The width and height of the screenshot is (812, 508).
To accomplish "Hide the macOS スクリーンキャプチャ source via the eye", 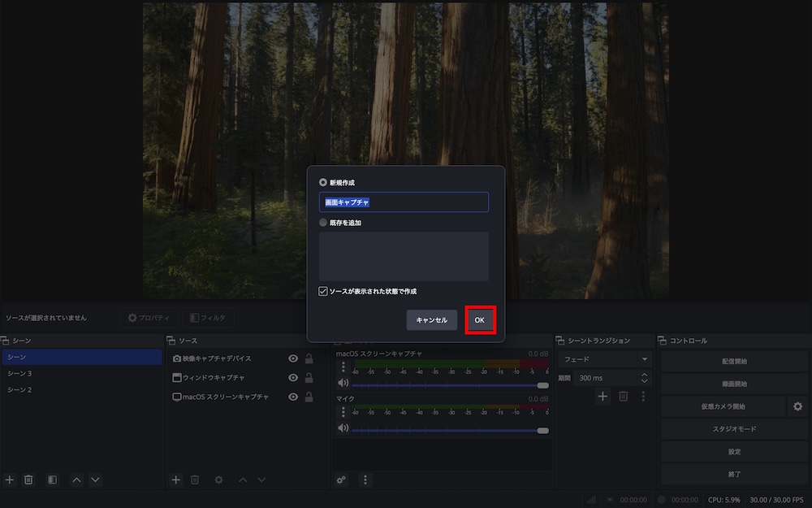I will pyautogui.click(x=293, y=397).
